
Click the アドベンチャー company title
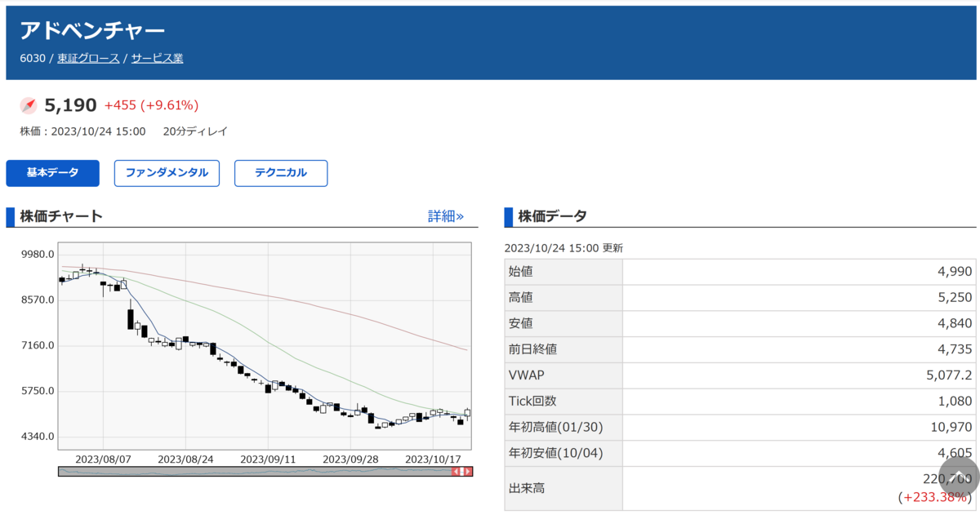click(92, 31)
